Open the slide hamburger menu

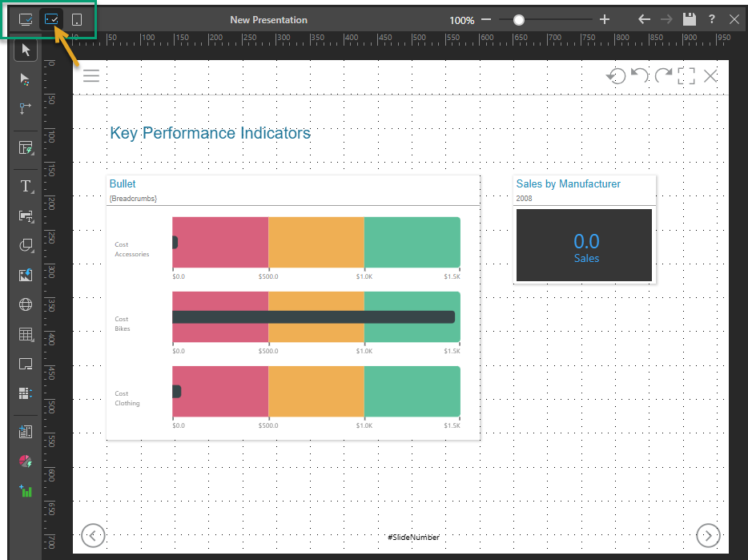[91, 76]
